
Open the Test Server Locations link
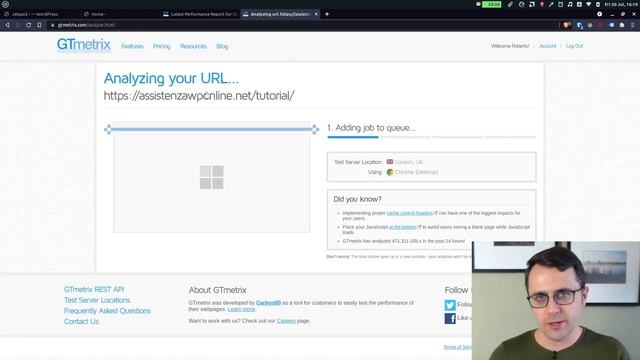coord(97,300)
